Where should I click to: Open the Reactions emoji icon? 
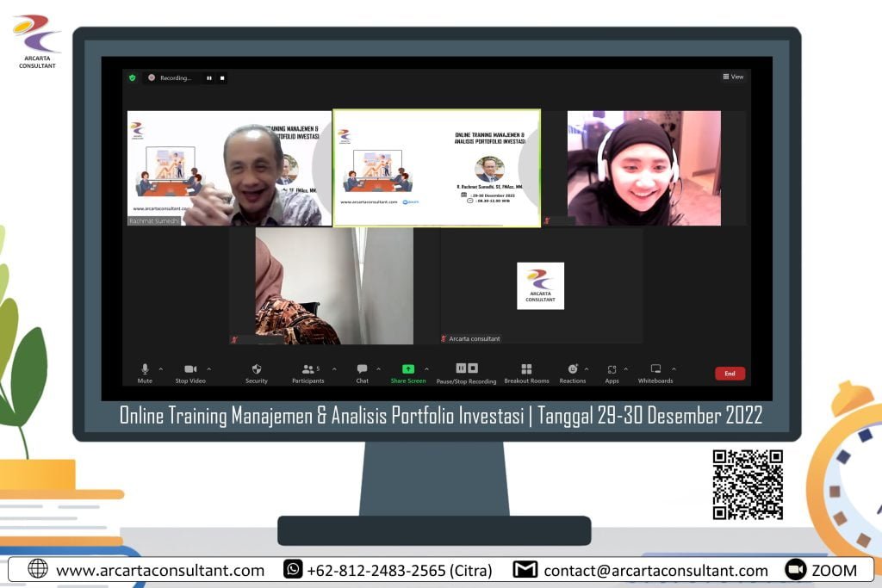click(572, 369)
